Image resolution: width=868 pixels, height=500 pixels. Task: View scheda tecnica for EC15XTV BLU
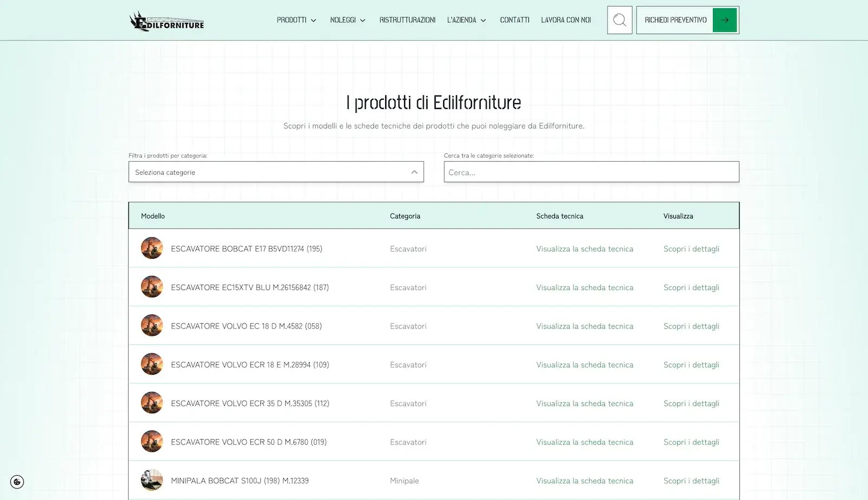585,287
